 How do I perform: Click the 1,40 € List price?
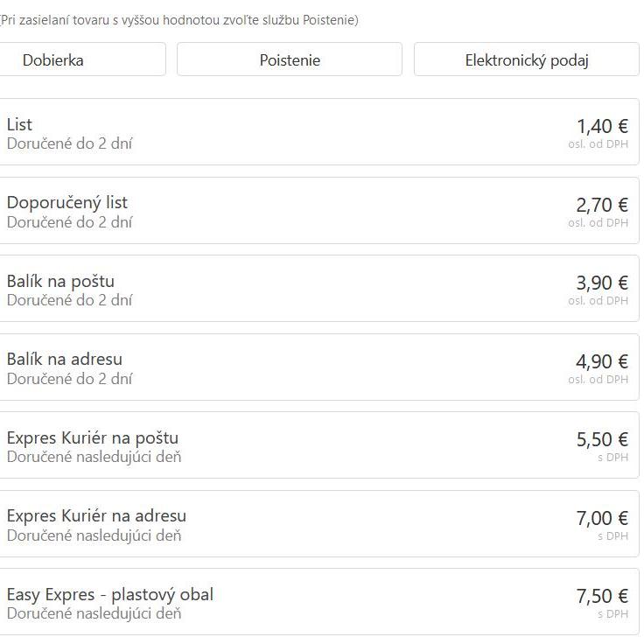[x=602, y=127]
